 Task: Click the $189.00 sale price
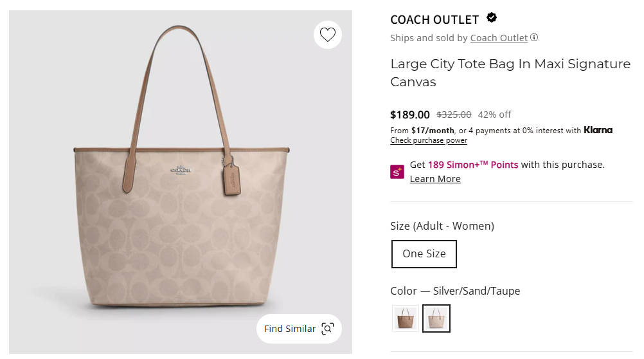[410, 115]
